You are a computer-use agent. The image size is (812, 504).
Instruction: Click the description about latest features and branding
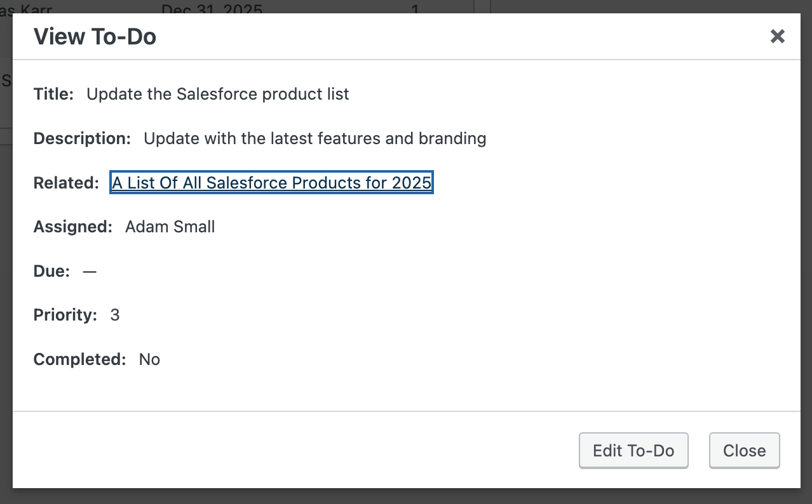coord(315,138)
